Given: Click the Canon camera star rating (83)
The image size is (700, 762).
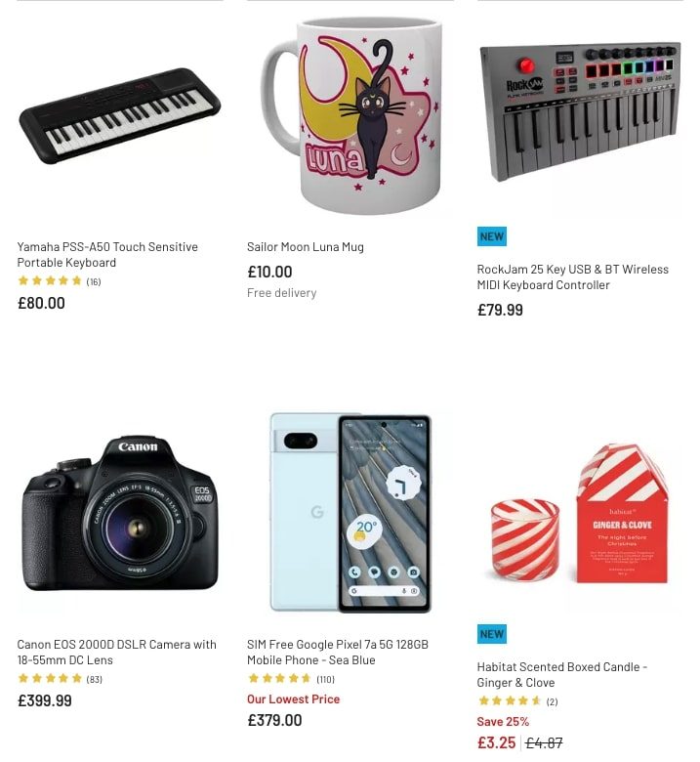Looking at the screenshot, I should point(60,678).
